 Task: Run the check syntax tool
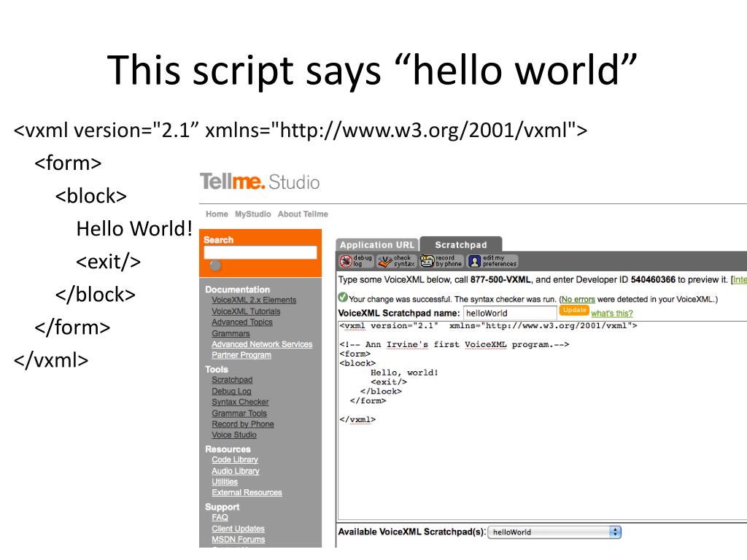[x=396, y=261]
